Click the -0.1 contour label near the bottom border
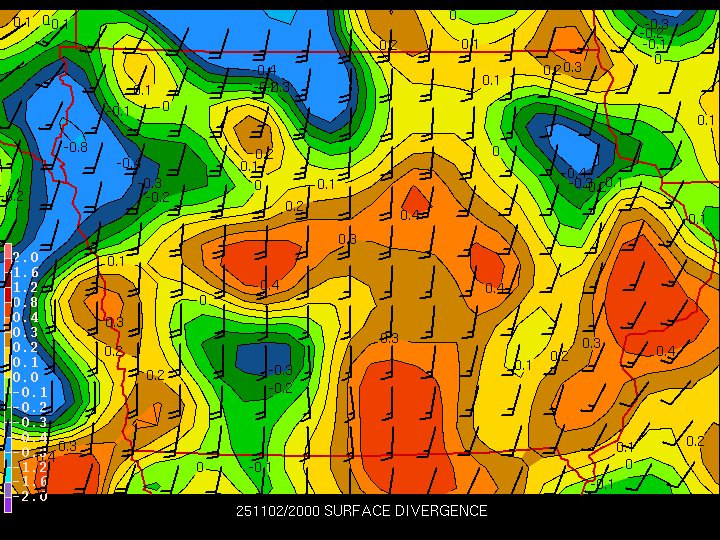The image size is (720, 540). click(262, 467)
